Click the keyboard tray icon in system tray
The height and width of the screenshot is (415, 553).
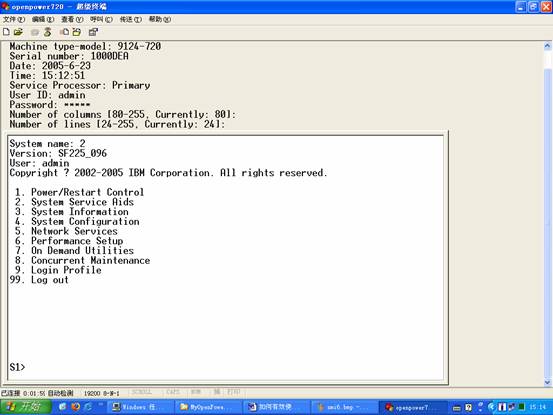pyautogui.click(x=457, y=408)
